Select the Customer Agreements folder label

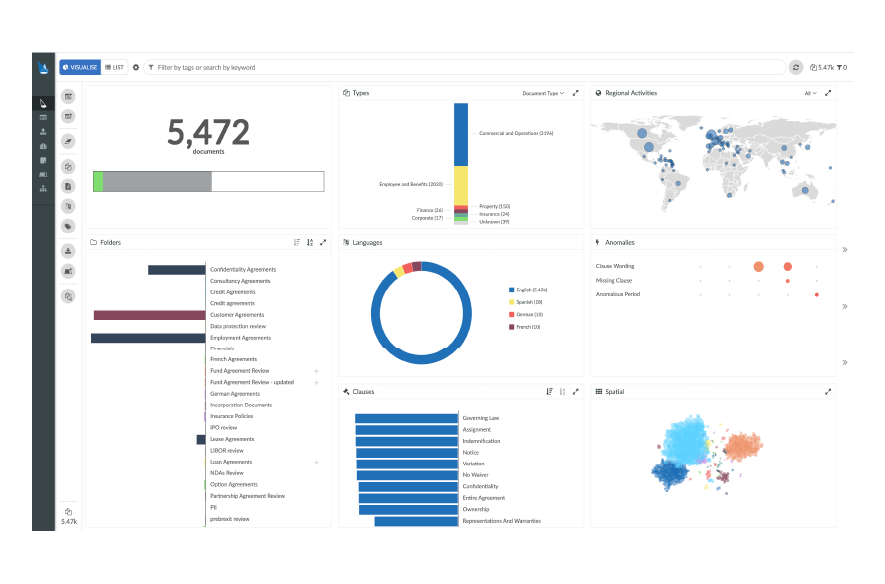[x=237, y=315]
